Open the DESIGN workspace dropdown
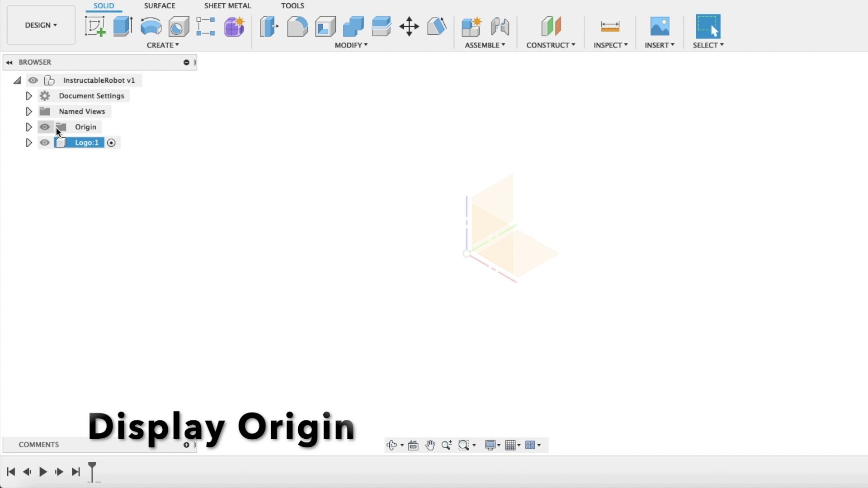Image resolution: width=868 pixels, height=488 pixels. point(41,25)
